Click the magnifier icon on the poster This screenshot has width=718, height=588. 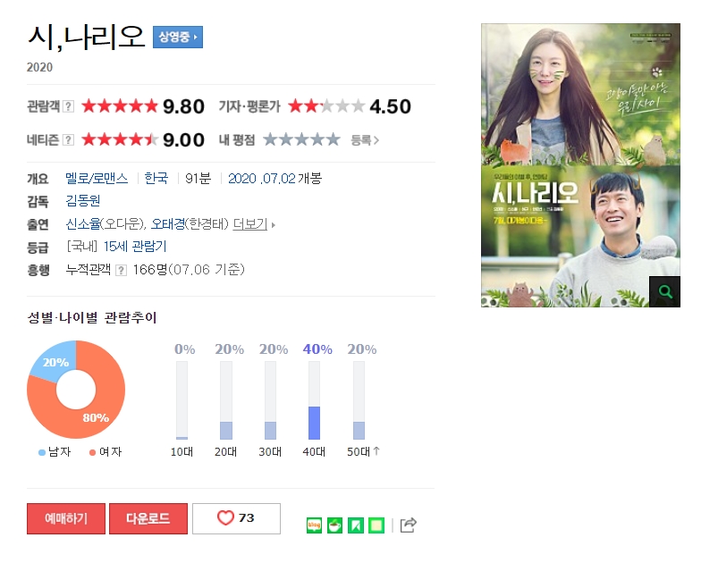664,291
